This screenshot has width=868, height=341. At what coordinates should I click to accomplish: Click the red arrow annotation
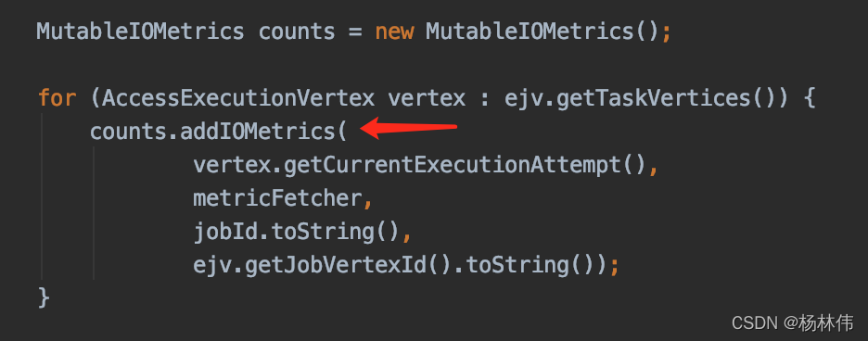[409, 128]
